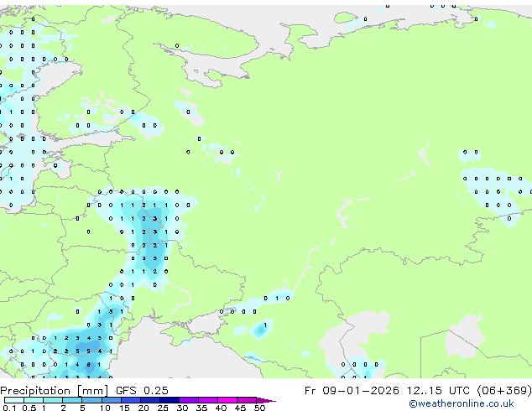
Task: Click the 1–2 mm legend color swatch
Action: [x=53, y=400]
